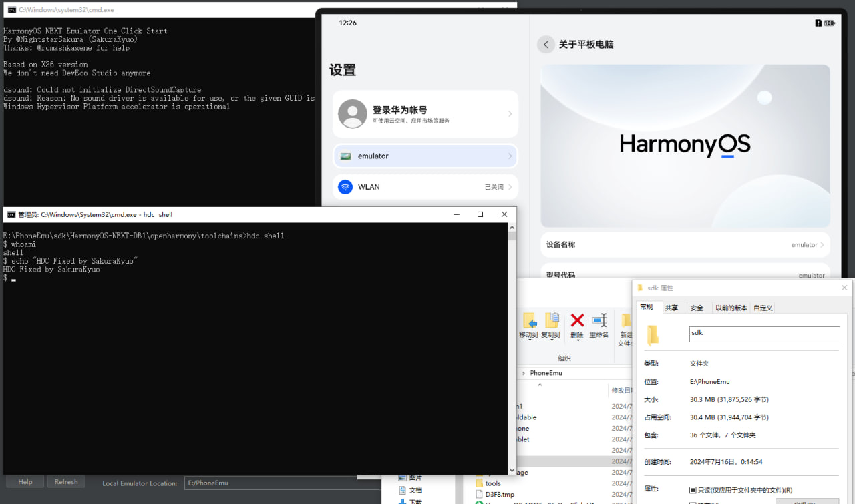Click the 图片 (Pictures) sidebar icon
855x504 pixels.
(x=402, y=477)
